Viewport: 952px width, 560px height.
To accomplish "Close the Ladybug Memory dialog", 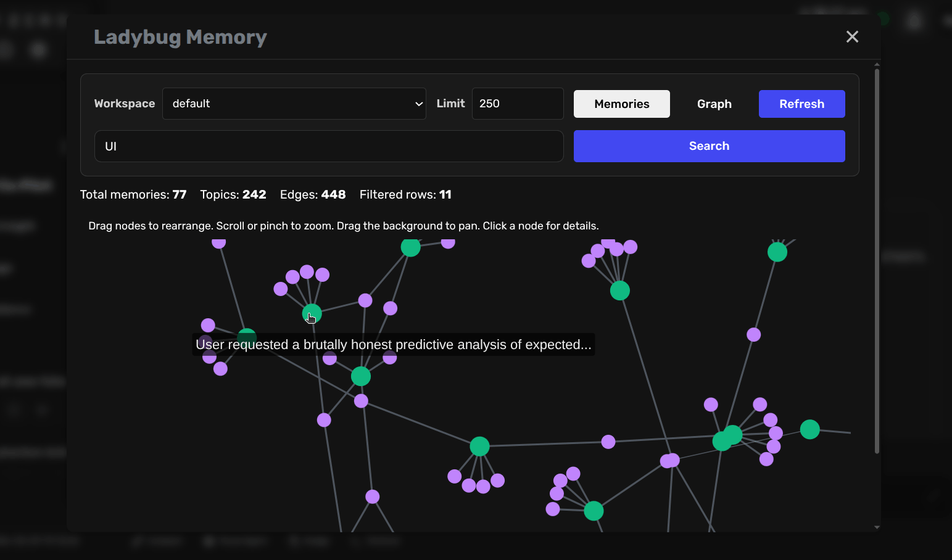I will (852, 37).
